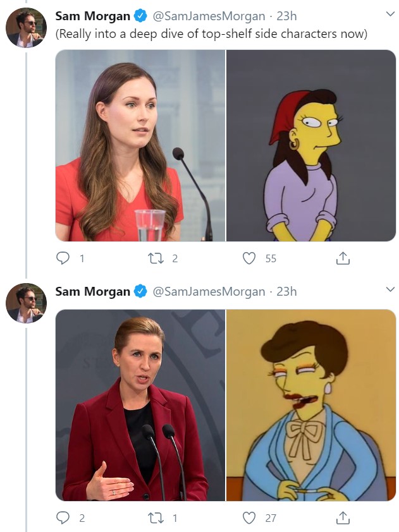Like the second tweet with 27 likes

click(250, 518)
